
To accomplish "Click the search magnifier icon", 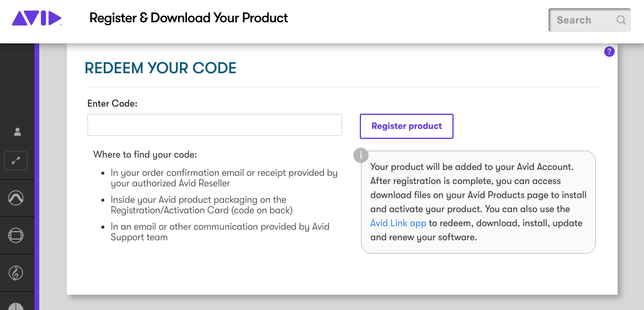I will (621, 20).
